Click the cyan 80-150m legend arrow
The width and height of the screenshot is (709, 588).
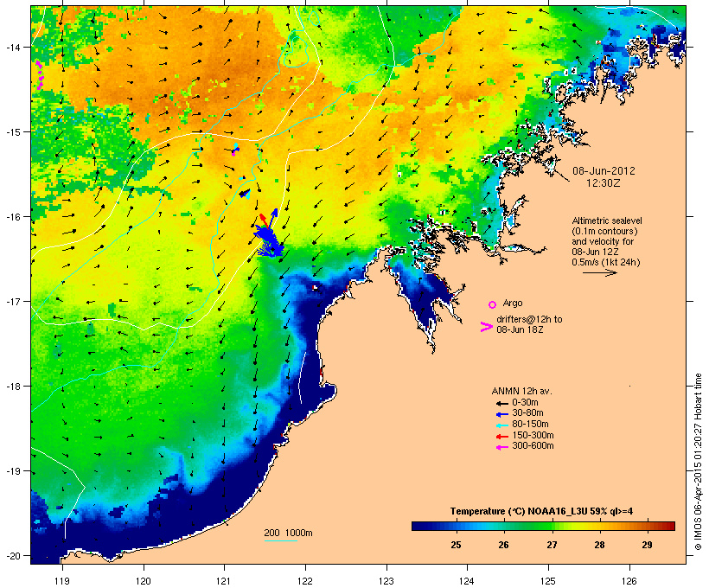coord(501,425)
